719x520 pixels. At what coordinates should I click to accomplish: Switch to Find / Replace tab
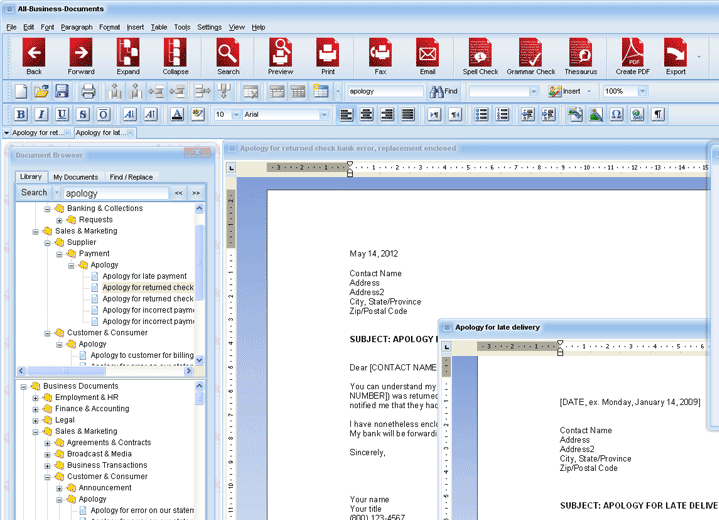coord(131,177)
